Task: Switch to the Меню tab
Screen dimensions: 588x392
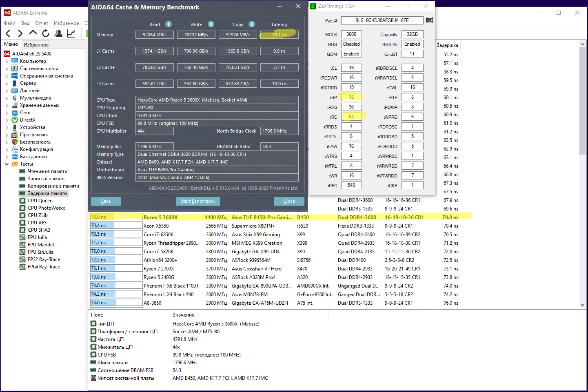Action: pos(11,44)
